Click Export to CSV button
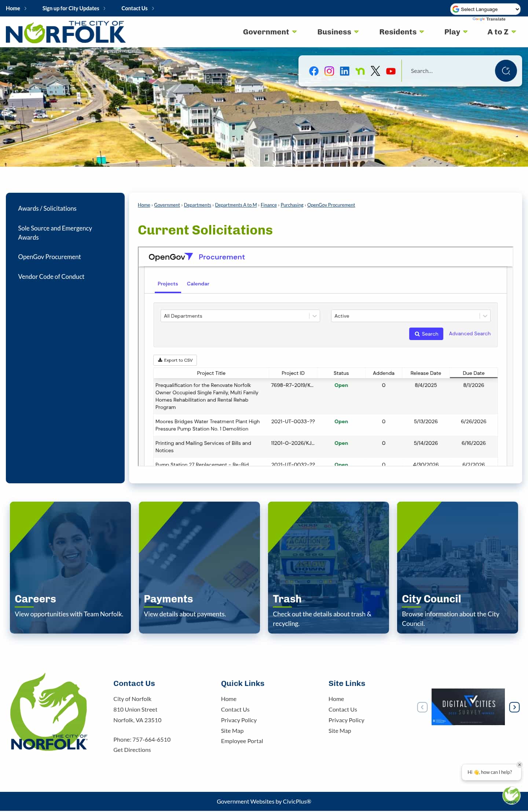 pos(175,360)
